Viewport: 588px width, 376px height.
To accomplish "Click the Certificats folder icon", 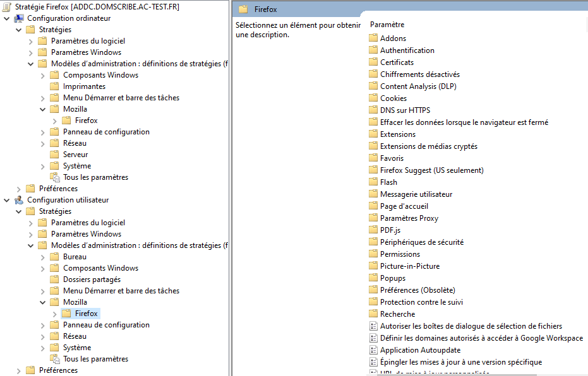I will coord(373,62).
